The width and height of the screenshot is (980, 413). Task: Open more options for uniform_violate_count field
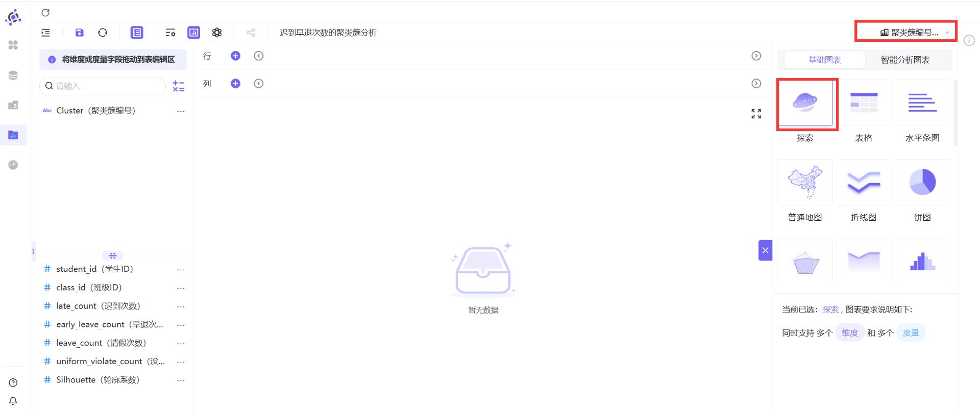(181, 362)
